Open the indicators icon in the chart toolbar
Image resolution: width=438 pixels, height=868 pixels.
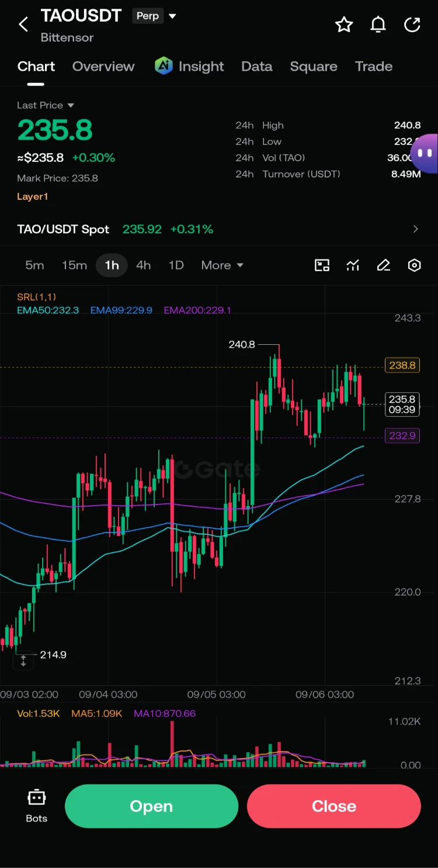[x=353, y=265]
